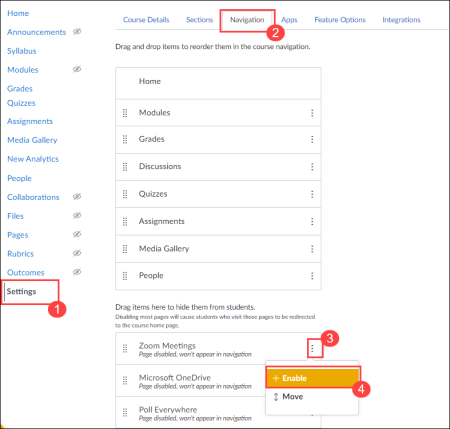Click hidden-eye icon next to Outcomes
The image size is (450, 429).
tap(77, 272)
